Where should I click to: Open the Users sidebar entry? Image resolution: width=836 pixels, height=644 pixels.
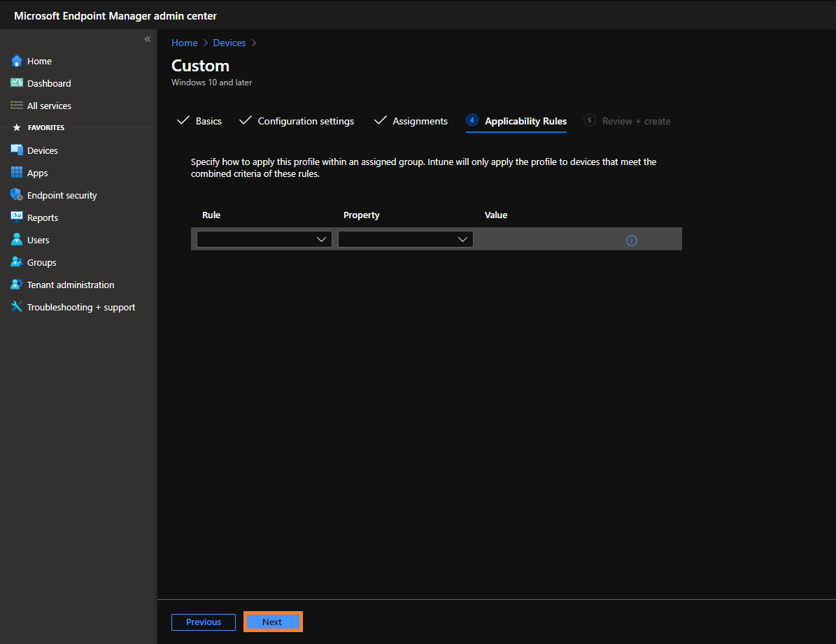(x=38, y=241)
